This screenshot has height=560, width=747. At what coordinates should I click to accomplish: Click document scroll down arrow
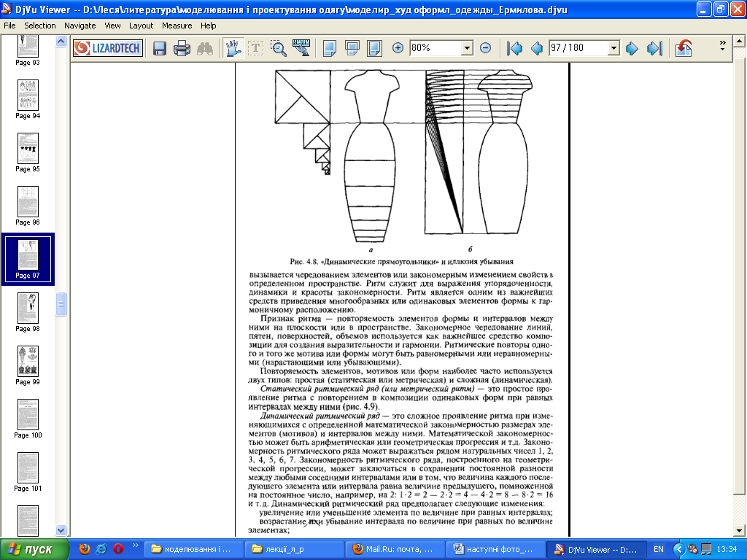739,530
